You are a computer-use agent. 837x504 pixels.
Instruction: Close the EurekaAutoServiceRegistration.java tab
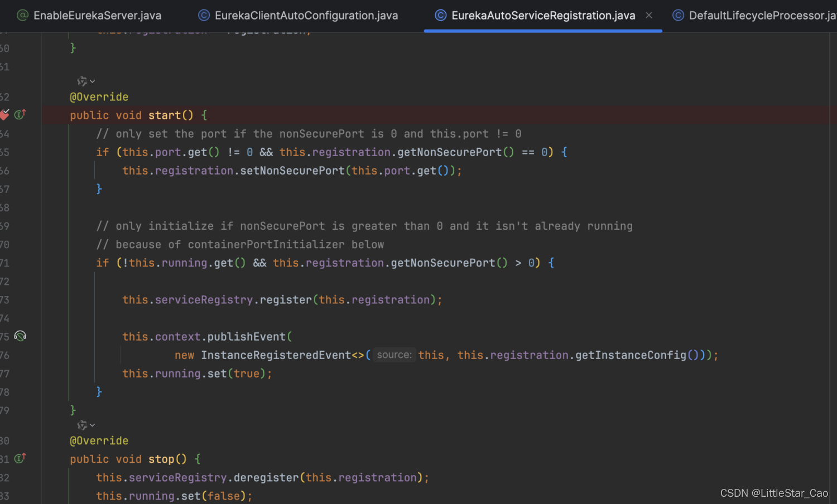click(x=649, y=16)
